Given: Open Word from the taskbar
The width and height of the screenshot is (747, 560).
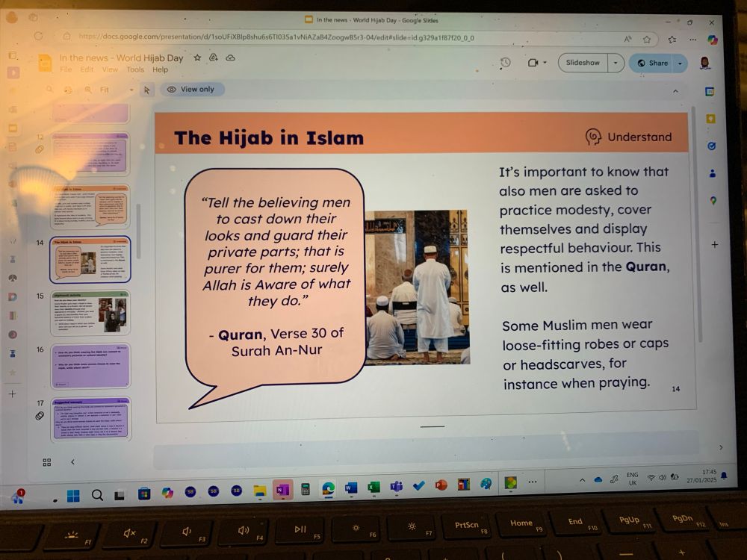Looking at the screenshot, I should [351, 488].
